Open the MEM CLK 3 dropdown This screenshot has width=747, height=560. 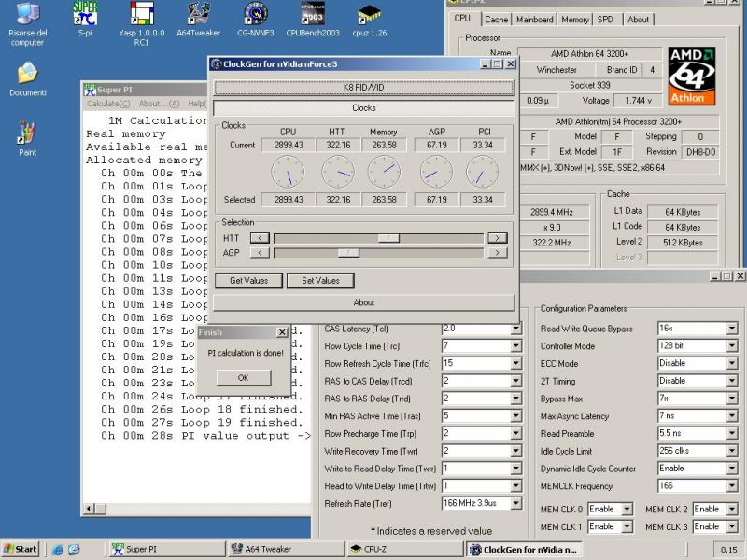(x=732, y=526)
